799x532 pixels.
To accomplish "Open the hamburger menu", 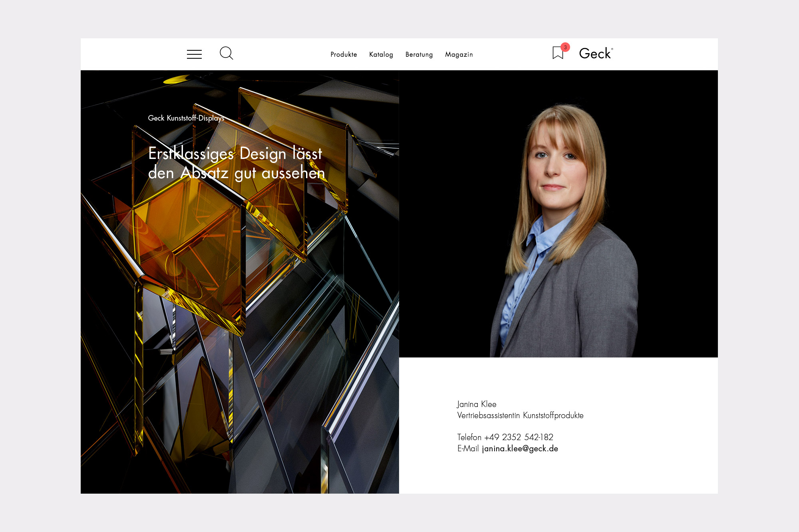I will [194, 54].
